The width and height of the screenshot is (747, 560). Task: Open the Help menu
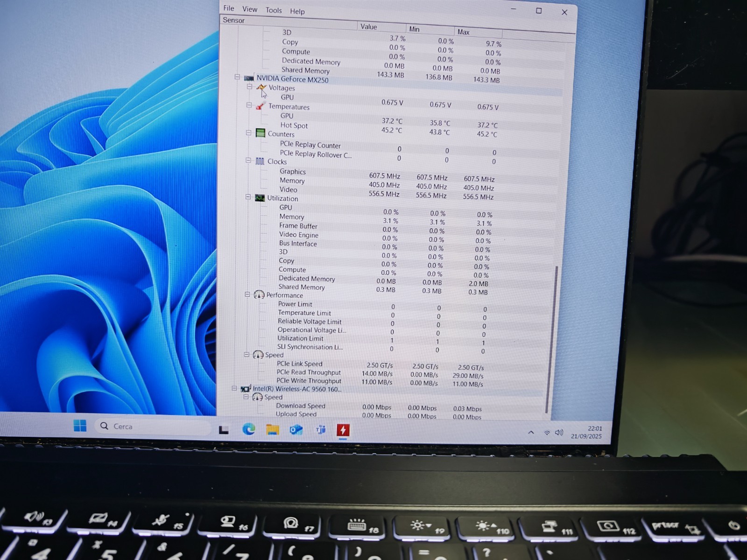click(297, 12)
